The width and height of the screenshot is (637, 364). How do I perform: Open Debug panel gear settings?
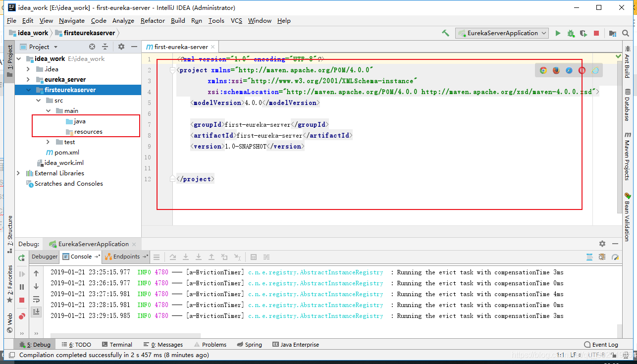[602, 244]
